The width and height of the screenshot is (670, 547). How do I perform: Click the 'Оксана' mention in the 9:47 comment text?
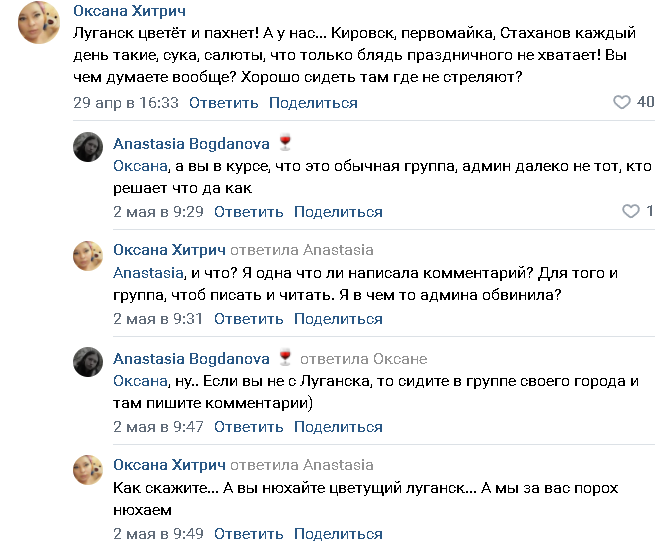point(138,380)
